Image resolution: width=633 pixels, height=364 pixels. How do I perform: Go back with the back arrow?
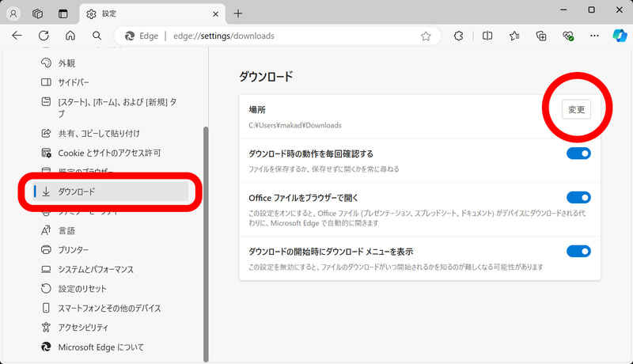click(x=17, y=36)
